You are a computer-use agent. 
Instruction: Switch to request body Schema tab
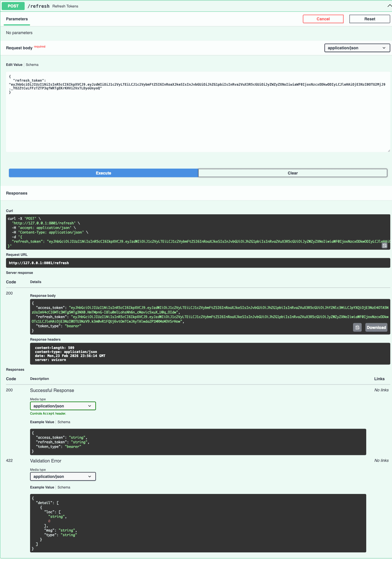32,65
